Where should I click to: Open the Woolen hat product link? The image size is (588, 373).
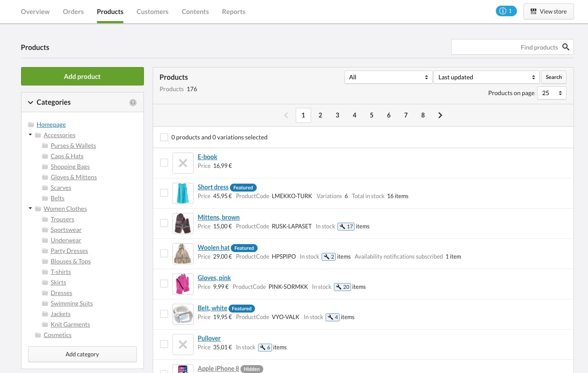(214, 248)
